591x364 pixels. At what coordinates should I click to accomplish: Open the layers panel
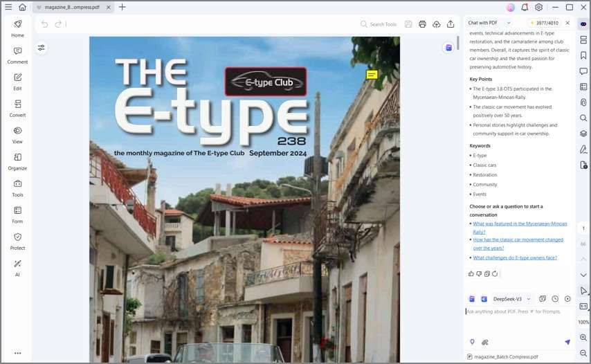583,134
